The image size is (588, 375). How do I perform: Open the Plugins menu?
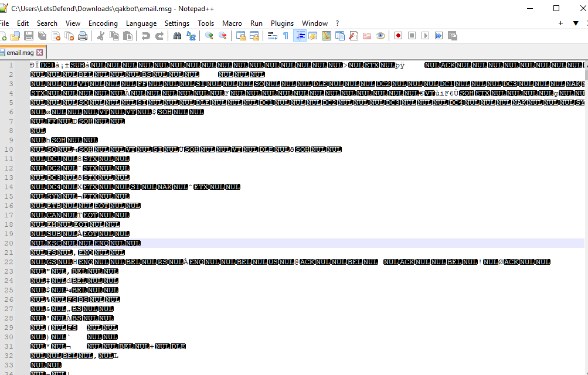pos(283,23)
